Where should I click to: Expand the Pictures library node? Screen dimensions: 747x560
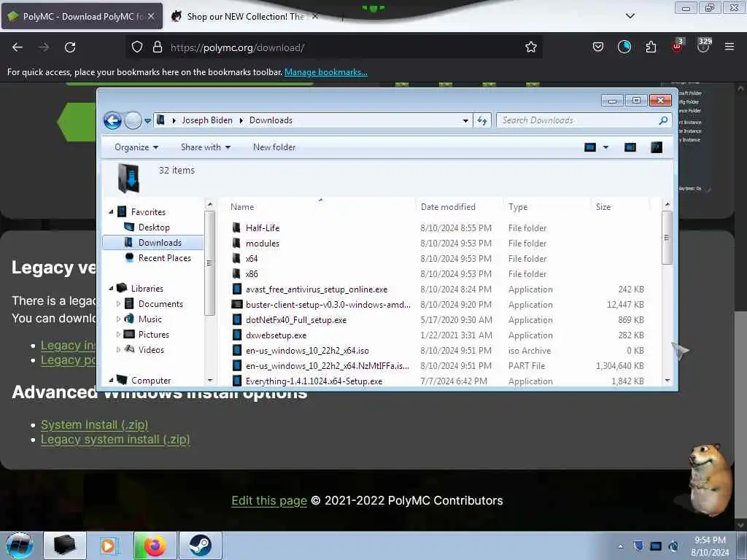[118, 334]
